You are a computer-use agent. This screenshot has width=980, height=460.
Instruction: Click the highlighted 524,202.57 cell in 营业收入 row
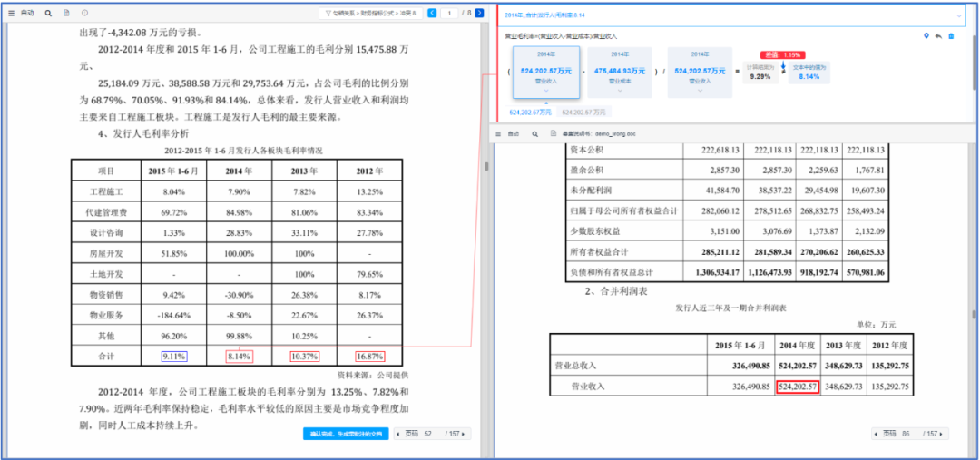point(797,387)
